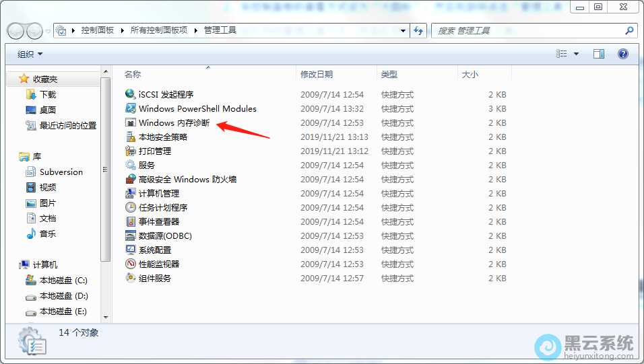Sort by 修改日期 column header
Viewport: 644px width, 364px height.
pos(317,74)
